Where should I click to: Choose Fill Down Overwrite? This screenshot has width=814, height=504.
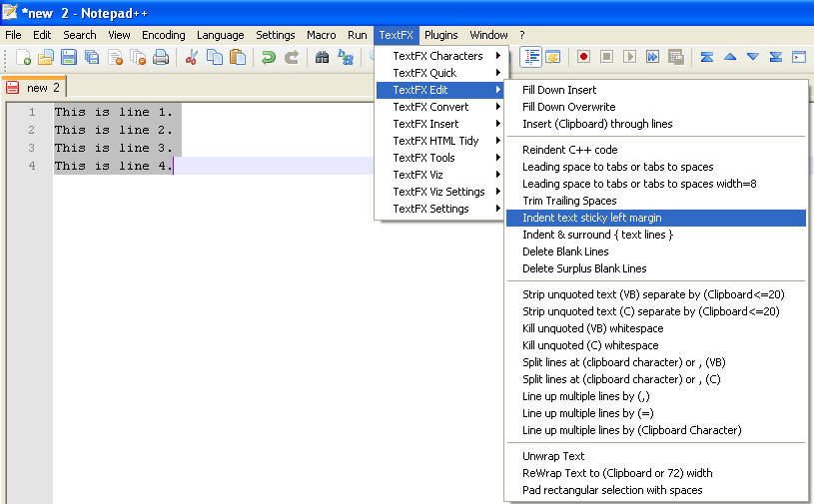pos(656,107)
